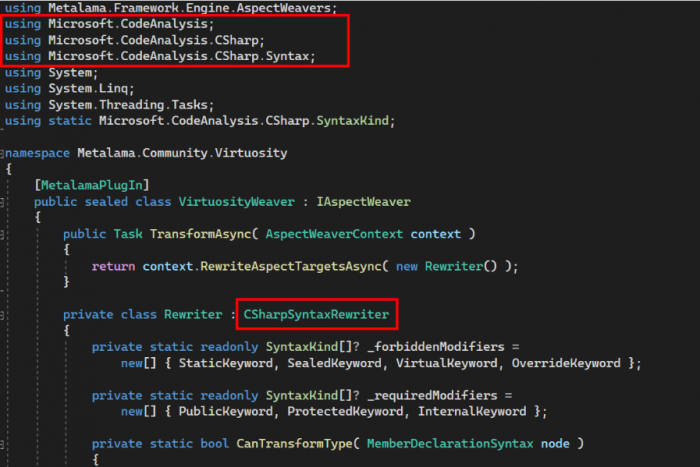Click the MetalamaPlugIn attribute
This screenshot has width=700, height=467.
tap(92, 185)
